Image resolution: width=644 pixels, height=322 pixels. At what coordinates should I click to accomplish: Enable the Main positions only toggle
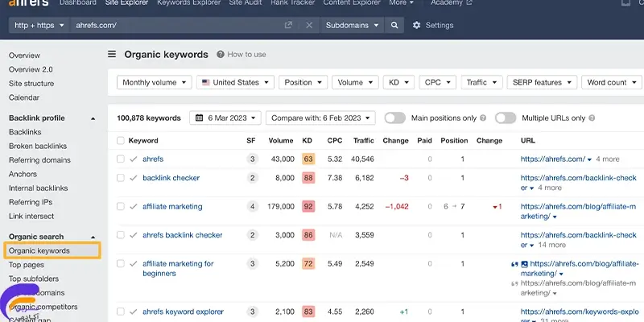[x=394, y=118]
